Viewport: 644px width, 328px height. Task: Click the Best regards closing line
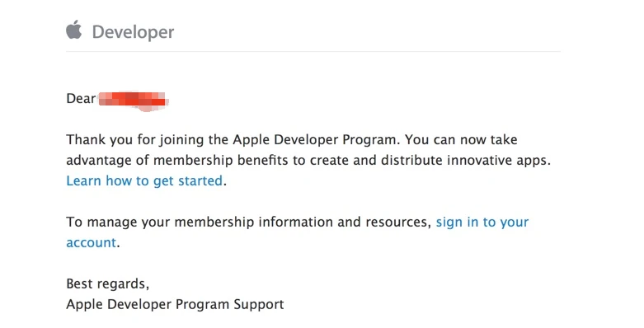coord(107,283)
